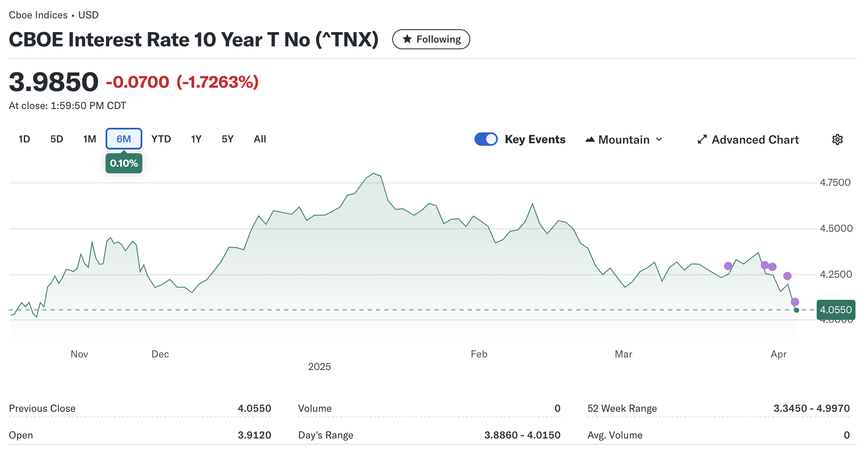Unfollow via the Following button
Screen dimensions: 868x451
[431, 39]
